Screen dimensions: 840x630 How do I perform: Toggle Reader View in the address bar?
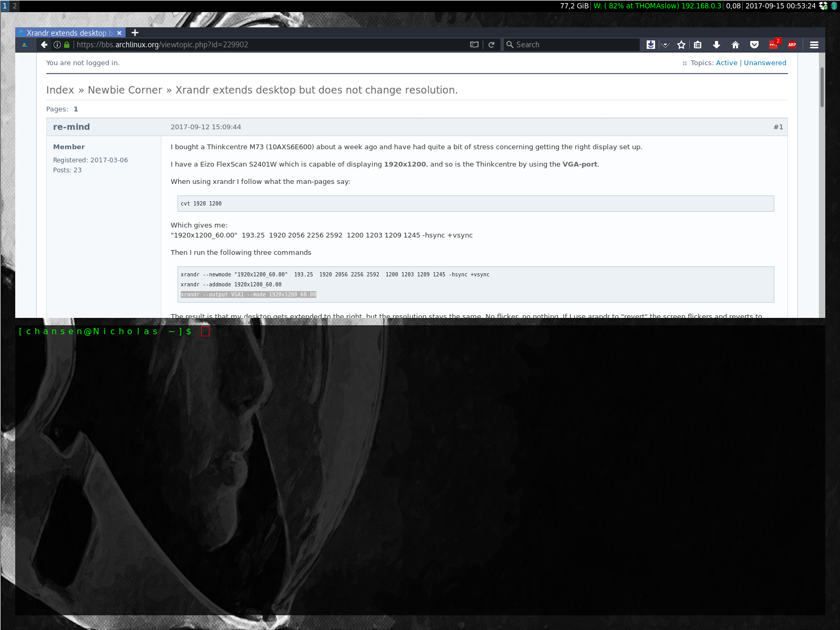pyautogui.click(x=474, y=45)
